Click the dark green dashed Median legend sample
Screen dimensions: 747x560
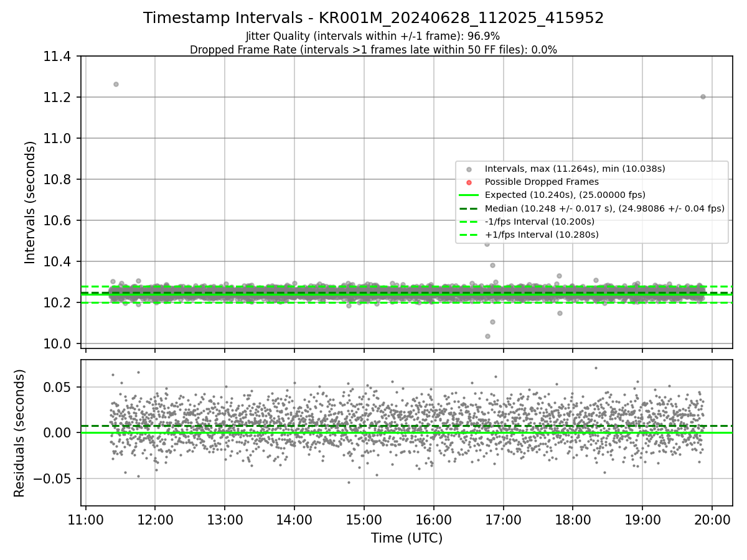point(469,208)
